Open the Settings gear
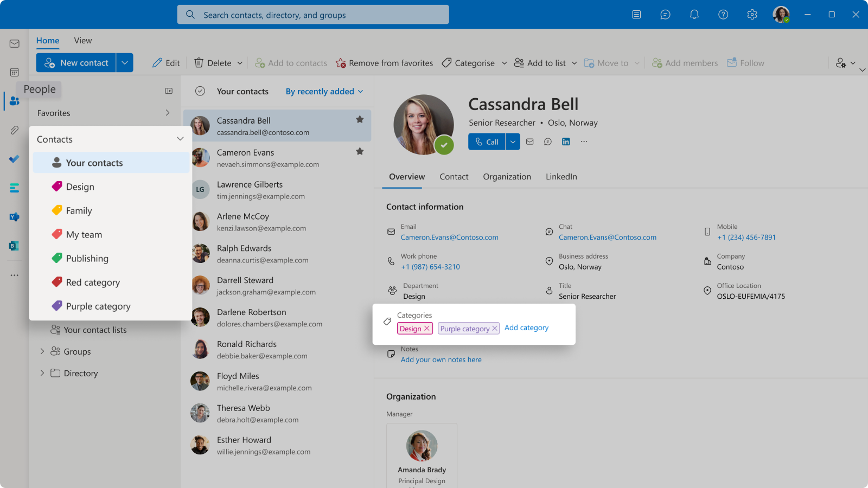Screen dimensions: 868x488 tap(752, 15)
